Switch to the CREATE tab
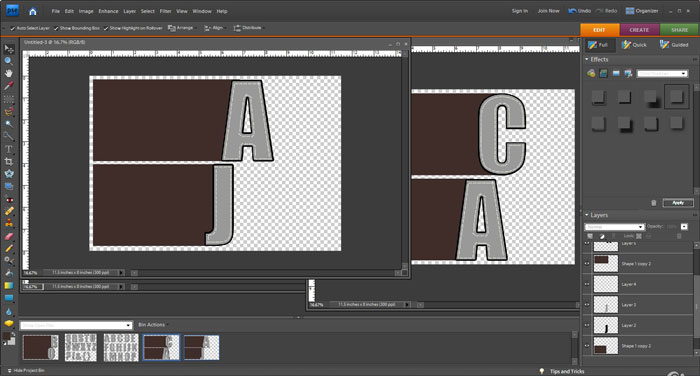Image resolution: width=700 pixels, height=376 pixels. tap(639, 30)
